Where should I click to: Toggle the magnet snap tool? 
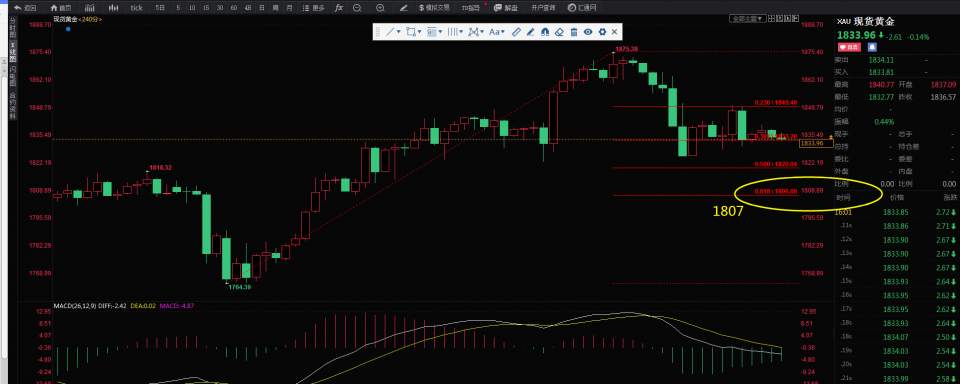545,32
